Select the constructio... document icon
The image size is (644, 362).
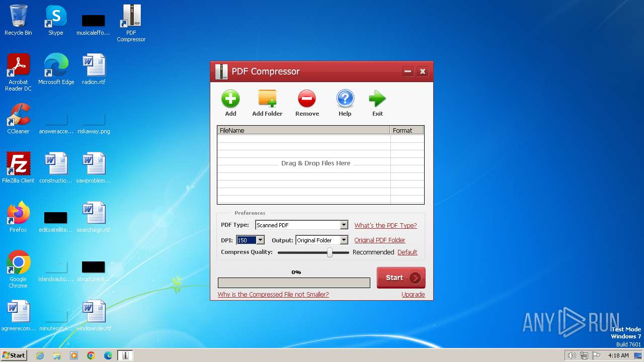(56, 168)
